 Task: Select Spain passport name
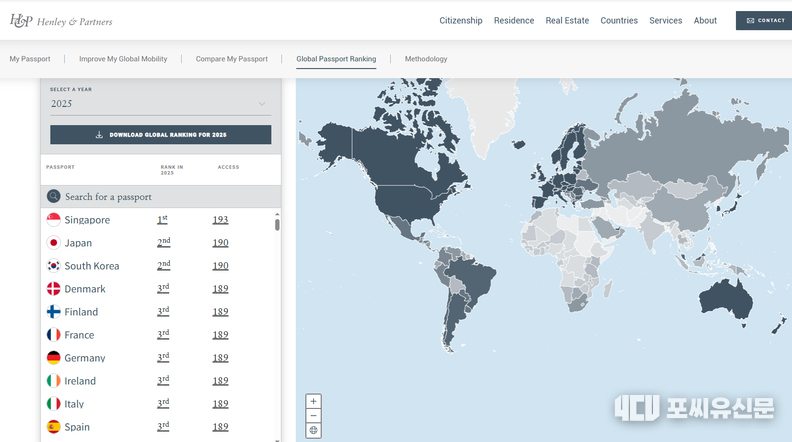(x=77, y=427)
